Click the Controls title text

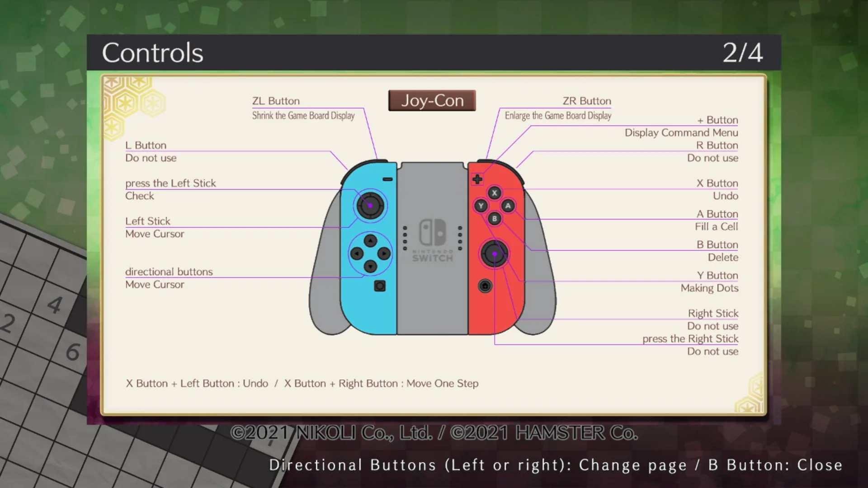tap(152, 53)
